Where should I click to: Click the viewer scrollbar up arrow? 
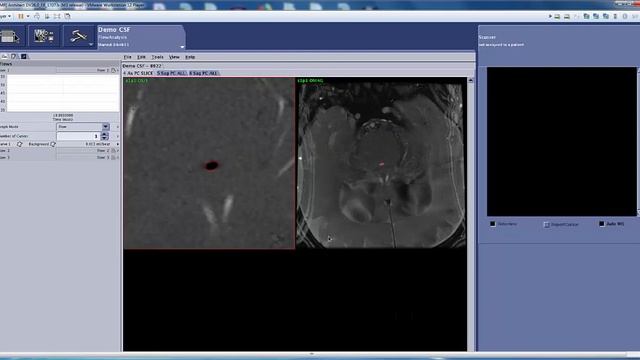click(471, 80)
